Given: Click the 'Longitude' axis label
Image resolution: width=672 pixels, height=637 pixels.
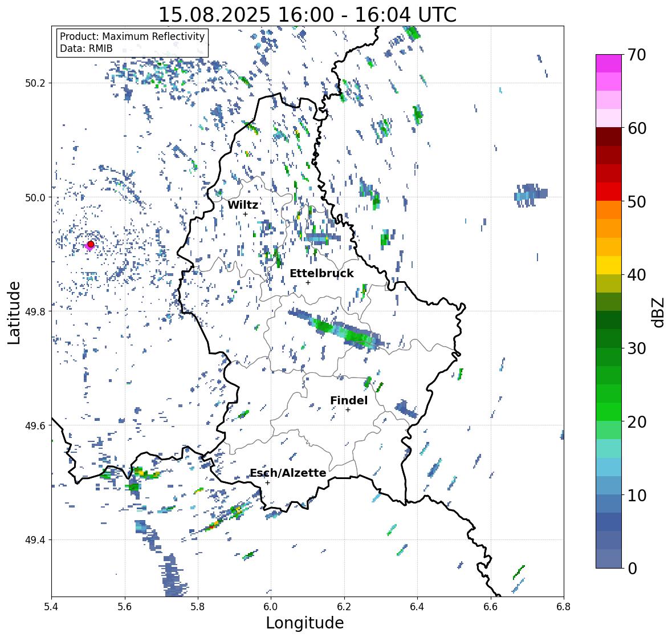Looking at the screenshot, I should (x=305, y=623).
